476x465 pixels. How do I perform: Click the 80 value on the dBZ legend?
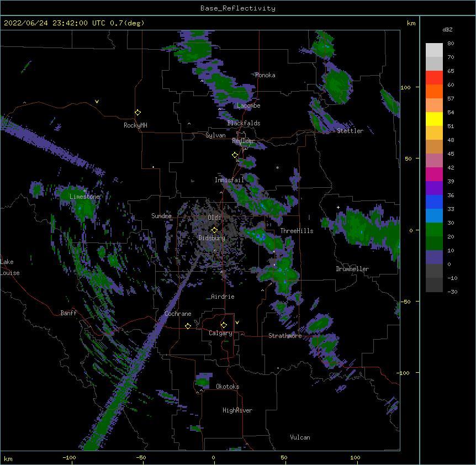[451, 44]
